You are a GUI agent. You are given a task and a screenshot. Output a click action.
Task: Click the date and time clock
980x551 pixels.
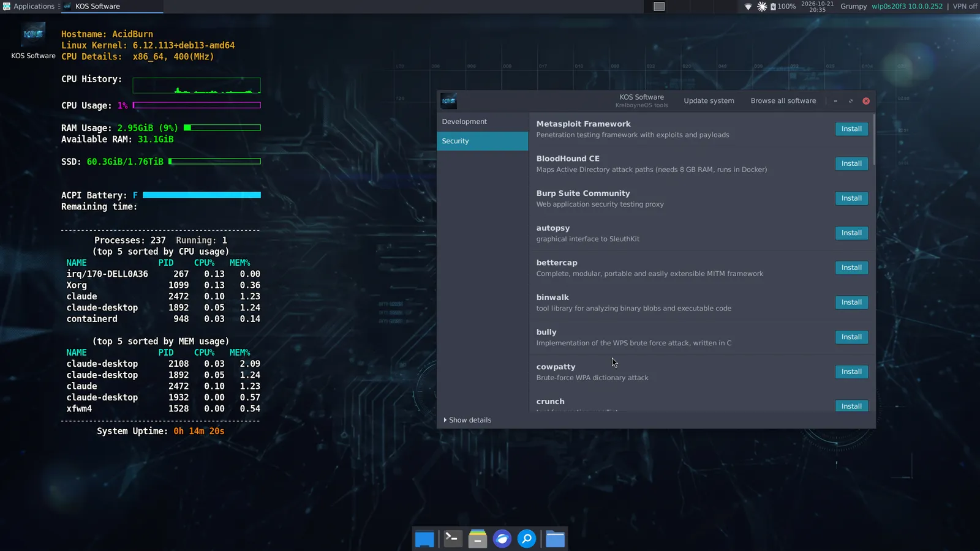817,7
